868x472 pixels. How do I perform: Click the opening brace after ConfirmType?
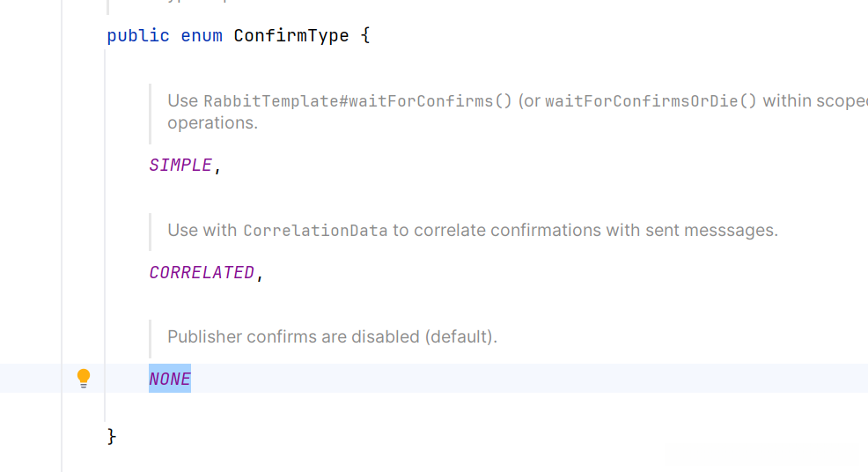[x=365, y=36]
